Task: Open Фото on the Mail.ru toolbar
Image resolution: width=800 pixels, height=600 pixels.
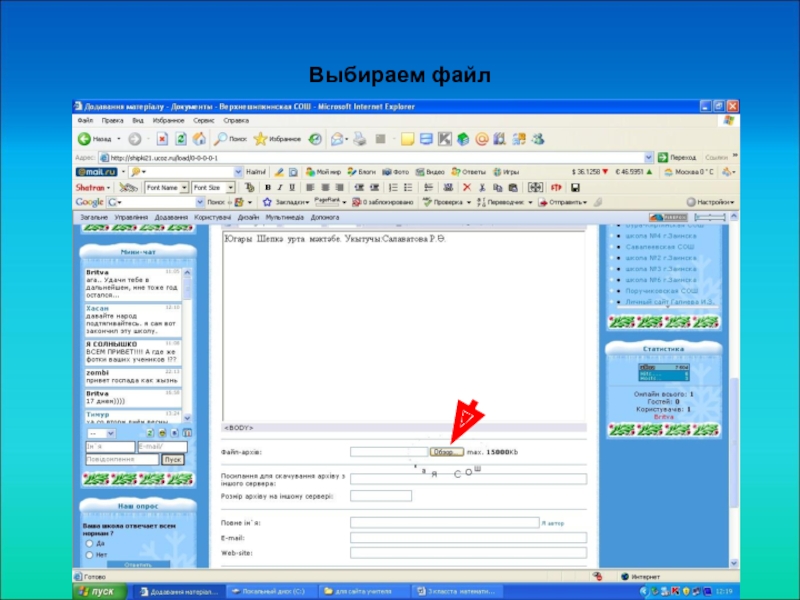Action: (x=395, y=172)
